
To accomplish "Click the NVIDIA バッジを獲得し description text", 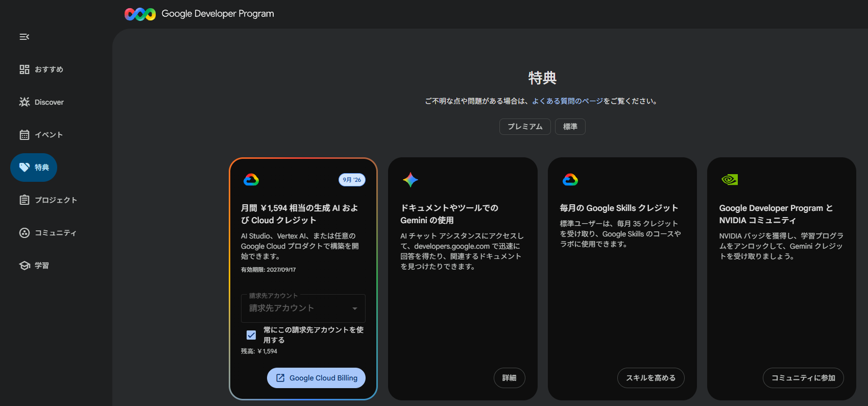I will coord(781,246).
